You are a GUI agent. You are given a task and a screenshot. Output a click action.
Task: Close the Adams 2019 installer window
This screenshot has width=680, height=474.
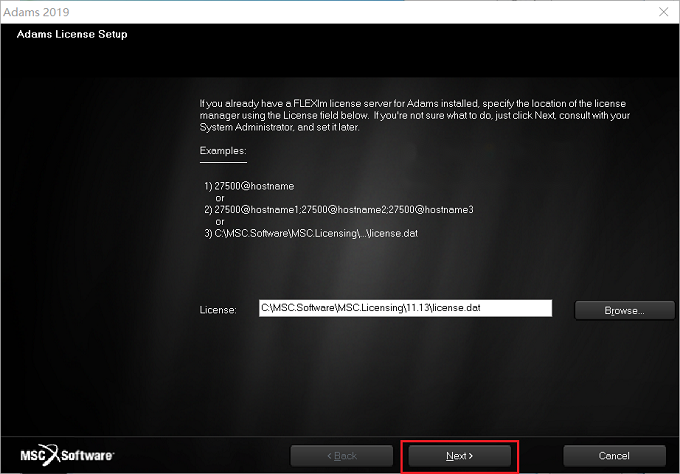coord(664,12)
